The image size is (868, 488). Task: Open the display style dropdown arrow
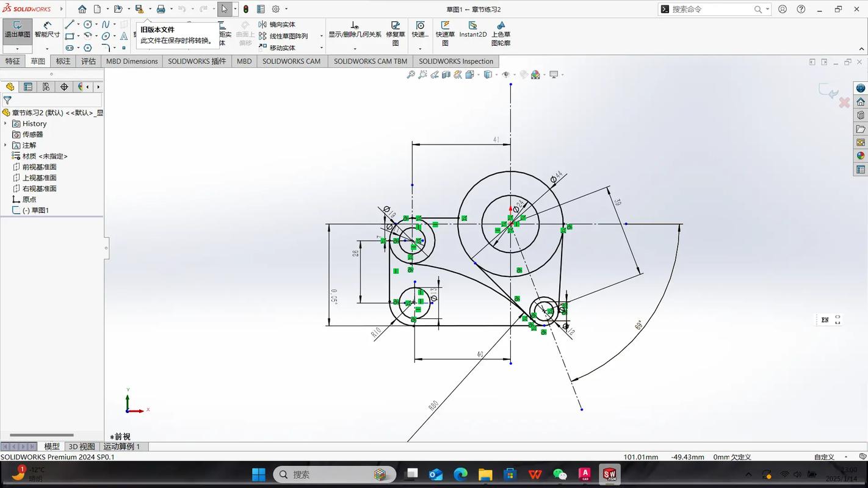coord(498,74)
